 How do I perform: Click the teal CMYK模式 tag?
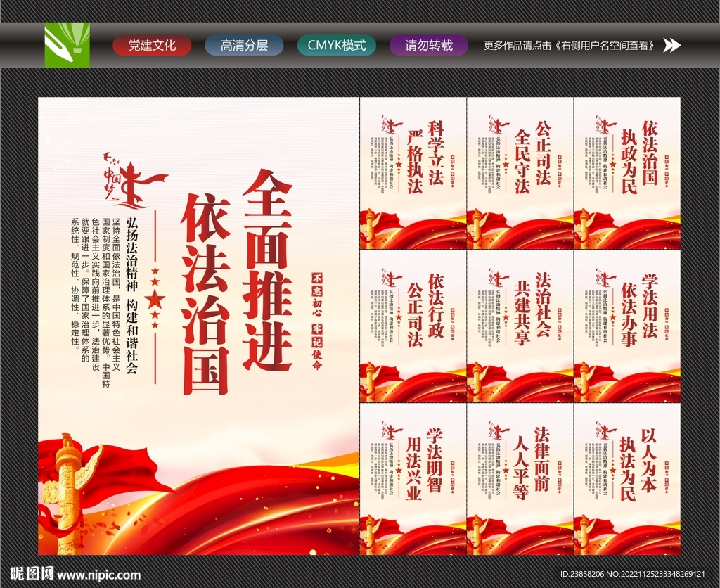click(x=337, y=46)
